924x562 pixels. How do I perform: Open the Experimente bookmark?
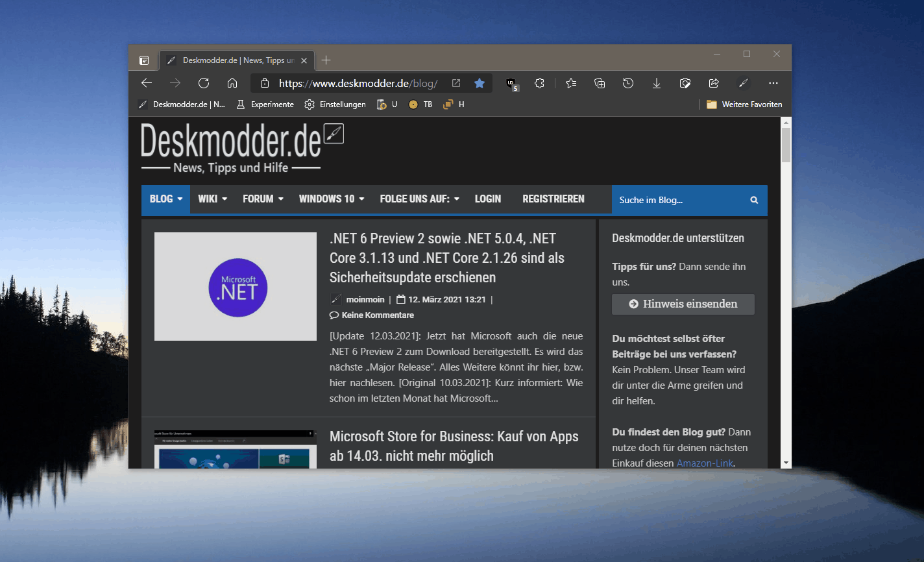click(265, 104)
